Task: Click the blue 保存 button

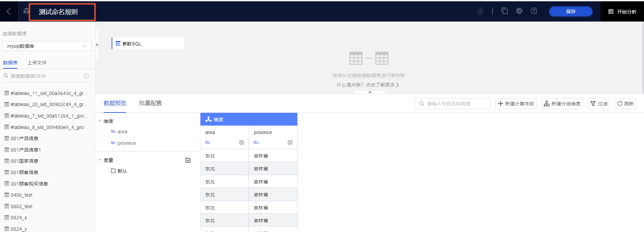Action: click(570, 11)
